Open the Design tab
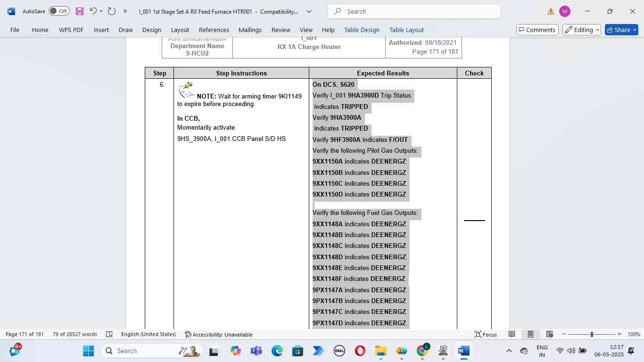The width and height of the screenshot is (644, 362). (x=152, y=30)
